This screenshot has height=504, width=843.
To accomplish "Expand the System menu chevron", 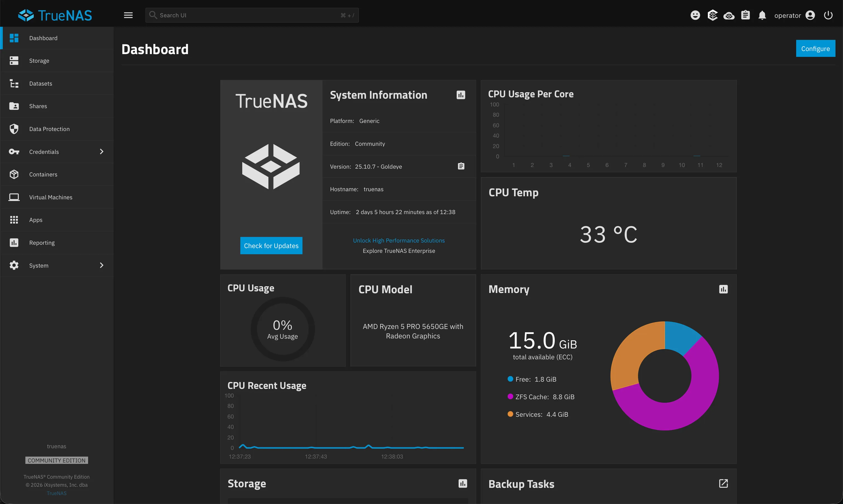I will [x=101, y=265].
